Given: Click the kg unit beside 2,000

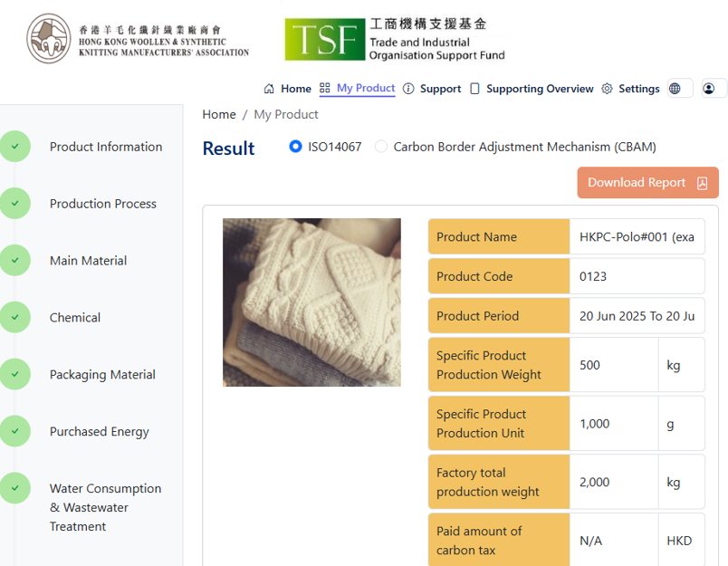Looking at the screenshot, I should 682,482.
